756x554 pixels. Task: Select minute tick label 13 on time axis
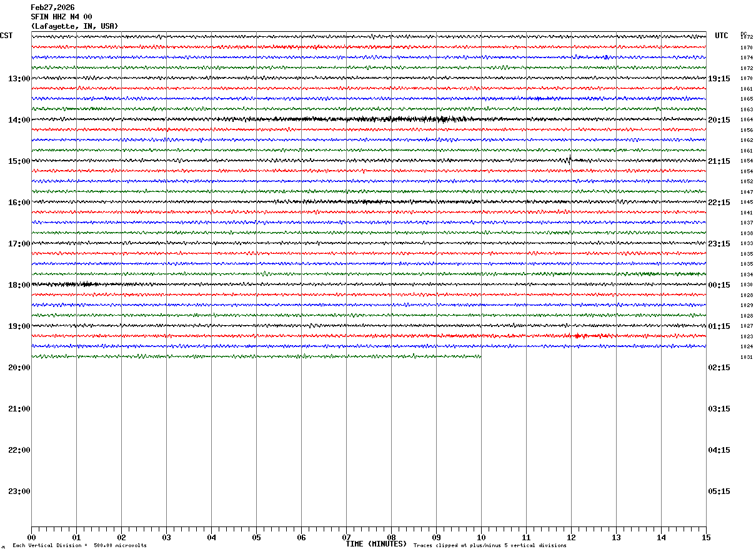tap(616, 537)
